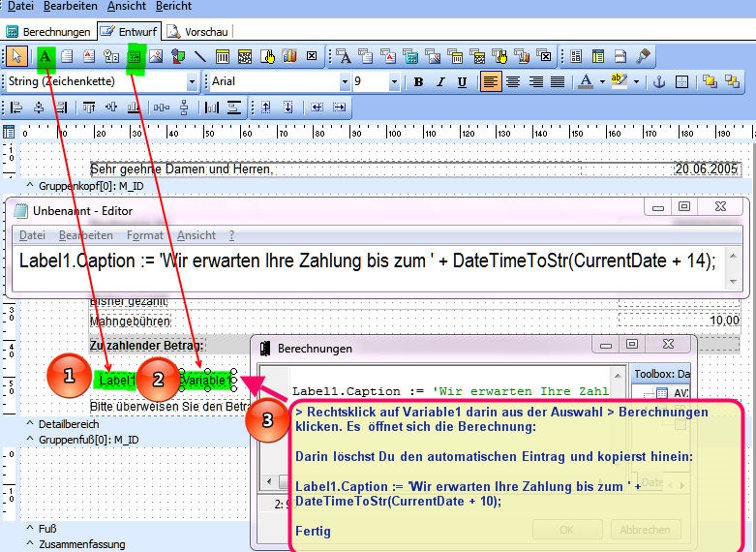
Task: Toggle Bold formatting
Action: click(x=418, y=82)
